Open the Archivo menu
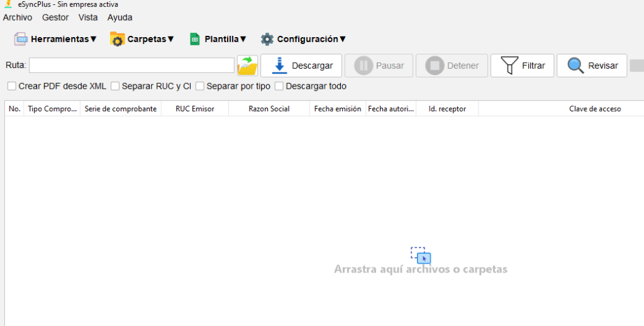Image resolution: width=644 pixels, height=326 pixels. [x=17, y=18]
